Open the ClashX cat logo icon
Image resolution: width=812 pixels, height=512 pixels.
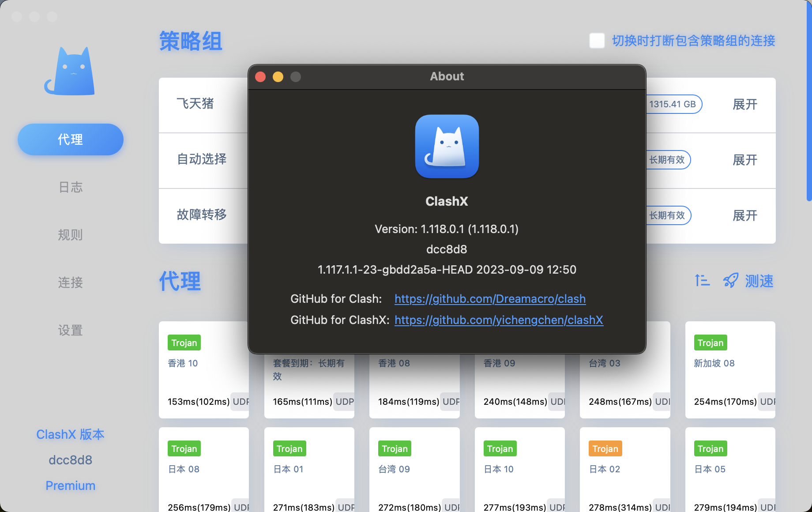point(70,71)
